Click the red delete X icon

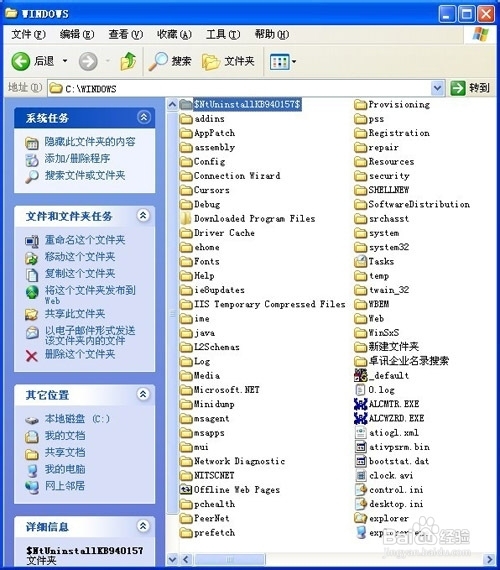coord(32,356)
